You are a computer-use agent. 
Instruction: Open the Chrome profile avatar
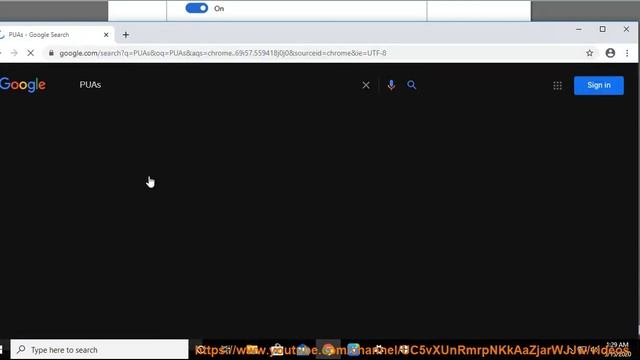pyautogui.click(x=610, y=53)
